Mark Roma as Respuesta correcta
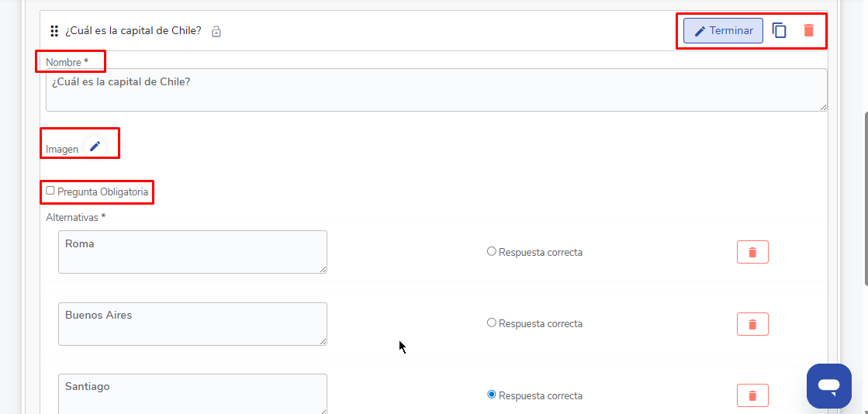This screenshot has height=414, width=868. pos(491,251)
